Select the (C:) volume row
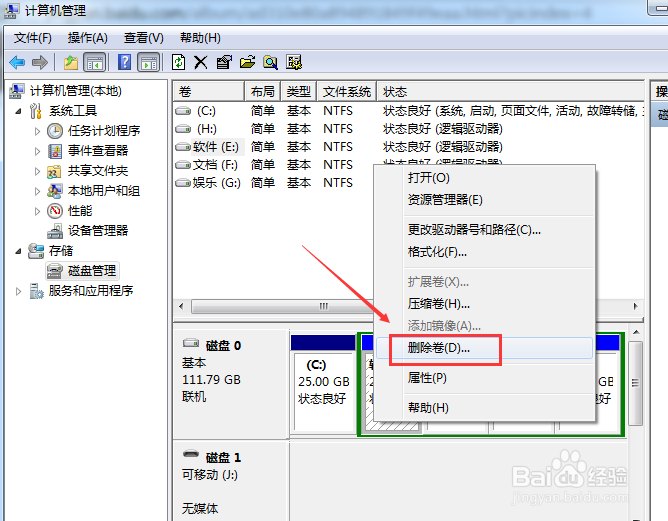The width and height of the screenshot is (668, 521). point(408,111)
